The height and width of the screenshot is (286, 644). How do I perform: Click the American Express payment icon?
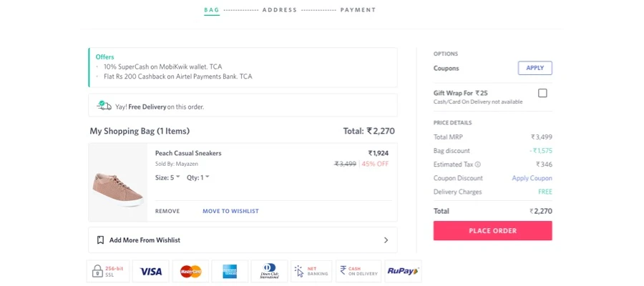[x=230, y=272]
